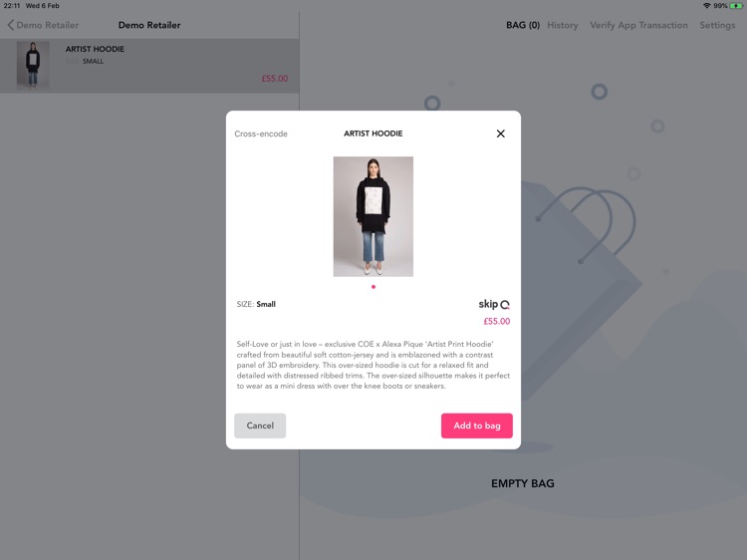The image size is (747, 560).
Task: Tap the battery icon in status bar
Action: coord(736,6)
